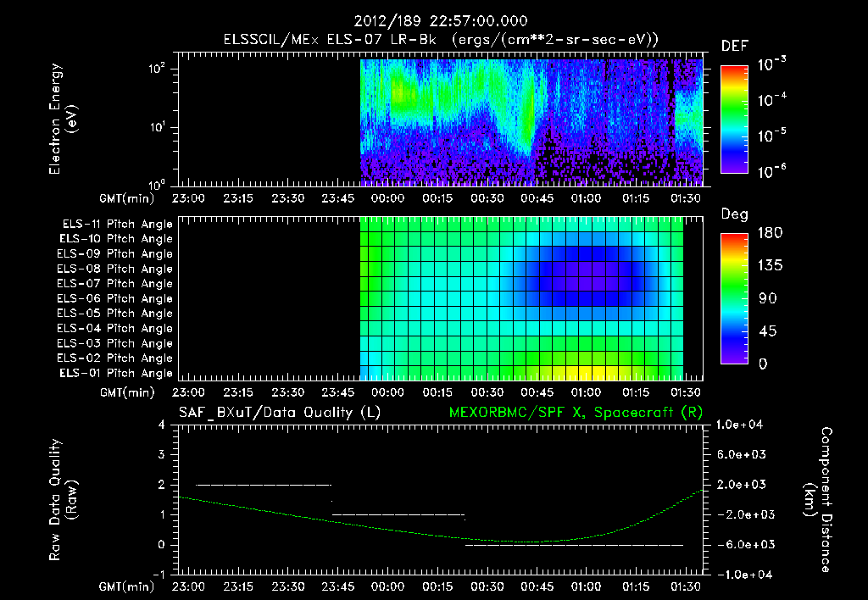Click the 10^0 energy axis tick label
The width and height of the screenshot is (868, 600).
(x=157, y=184)
